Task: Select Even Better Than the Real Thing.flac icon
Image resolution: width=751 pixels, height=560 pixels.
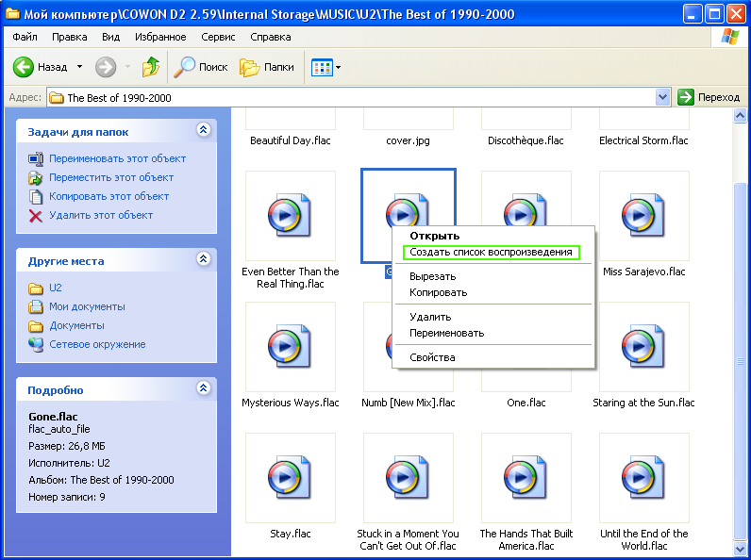Action: pyautogui.click(x=290, y=215)
